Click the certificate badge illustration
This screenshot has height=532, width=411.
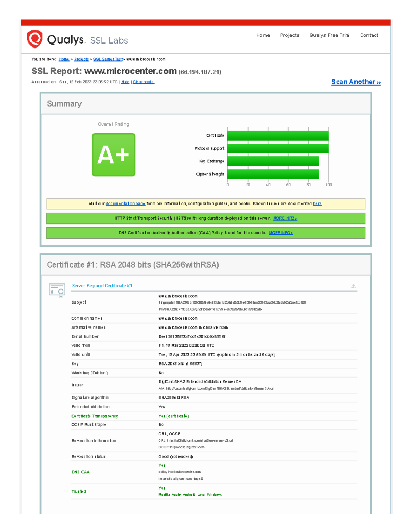pos(57,289)
